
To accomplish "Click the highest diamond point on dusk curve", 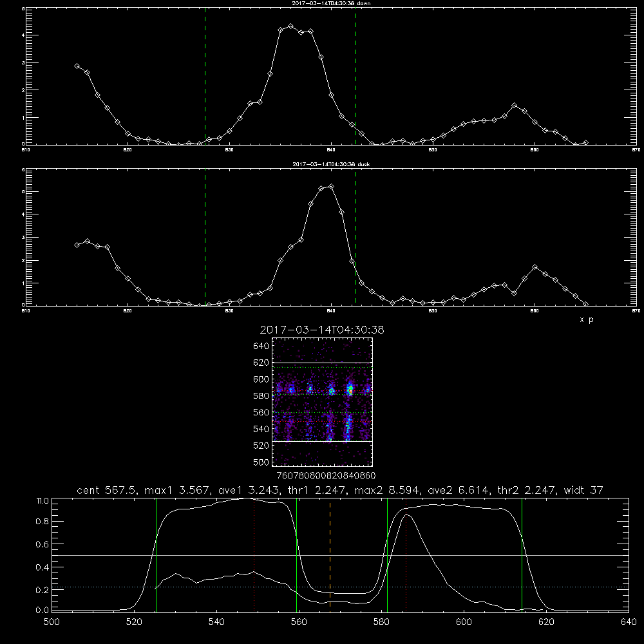I will 332,187.
